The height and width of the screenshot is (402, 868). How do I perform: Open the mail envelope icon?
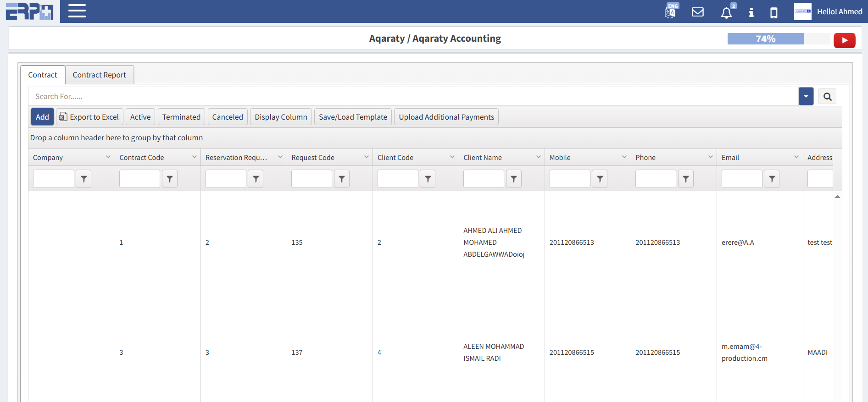tap(698, 12)
